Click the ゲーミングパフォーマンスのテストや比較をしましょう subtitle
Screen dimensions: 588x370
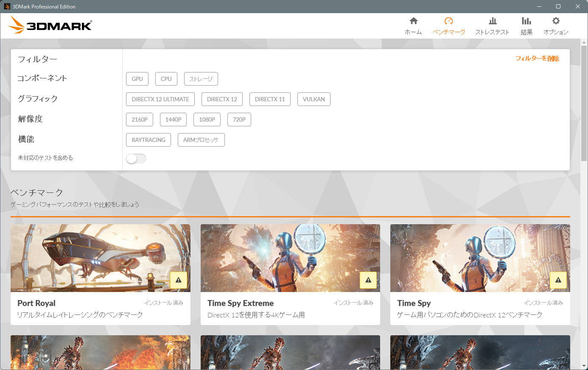click(x=75, y=205)
